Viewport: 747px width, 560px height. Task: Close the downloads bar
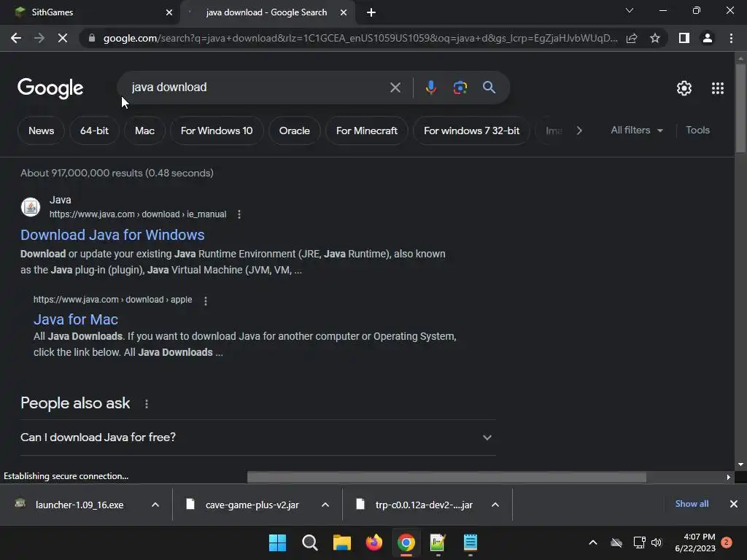[x=734, y=504]
